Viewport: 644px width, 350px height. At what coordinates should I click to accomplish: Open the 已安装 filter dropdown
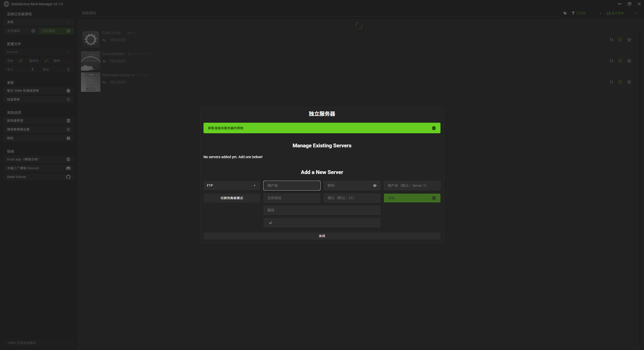pyautogui.click(x=586, y=13)
